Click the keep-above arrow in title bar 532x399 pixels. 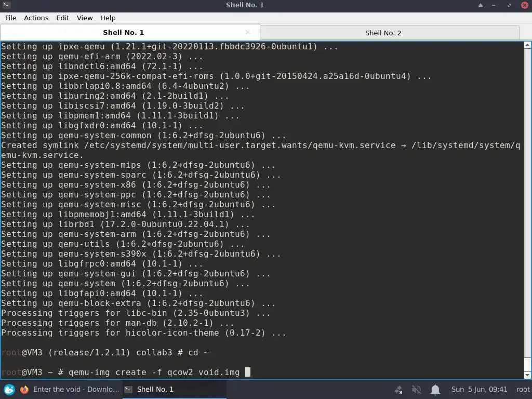(x=481, y=5)
